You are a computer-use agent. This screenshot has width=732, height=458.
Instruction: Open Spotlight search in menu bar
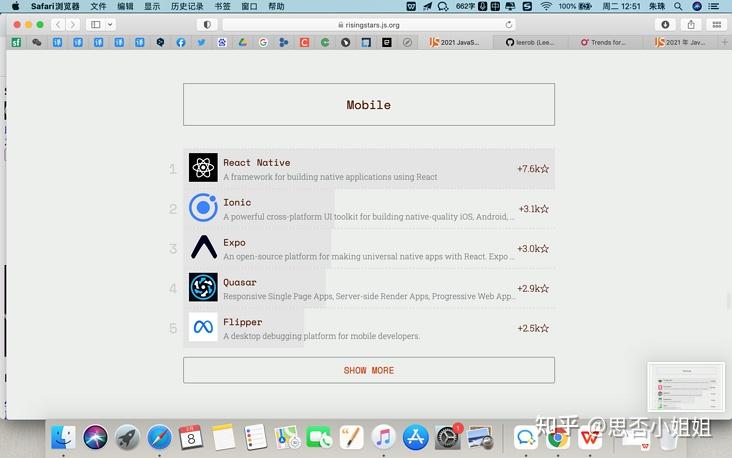point(678,6)
